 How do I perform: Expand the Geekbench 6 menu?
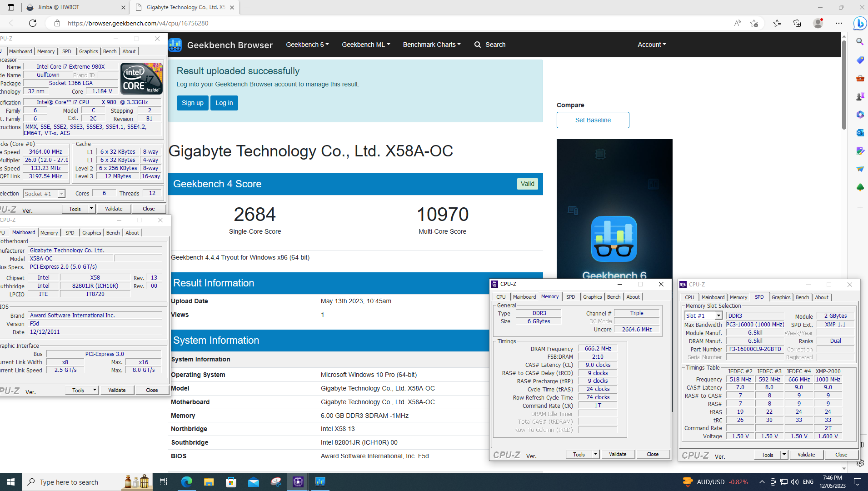pos(307,45)
